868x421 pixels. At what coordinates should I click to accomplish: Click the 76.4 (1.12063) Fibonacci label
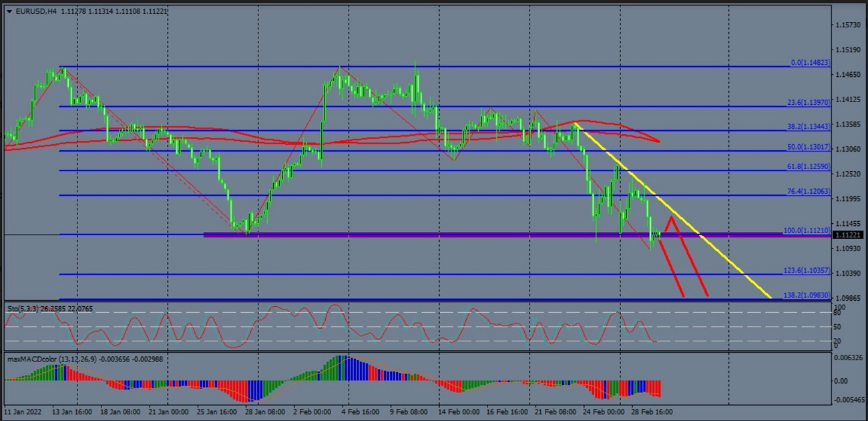click(809, 191)
